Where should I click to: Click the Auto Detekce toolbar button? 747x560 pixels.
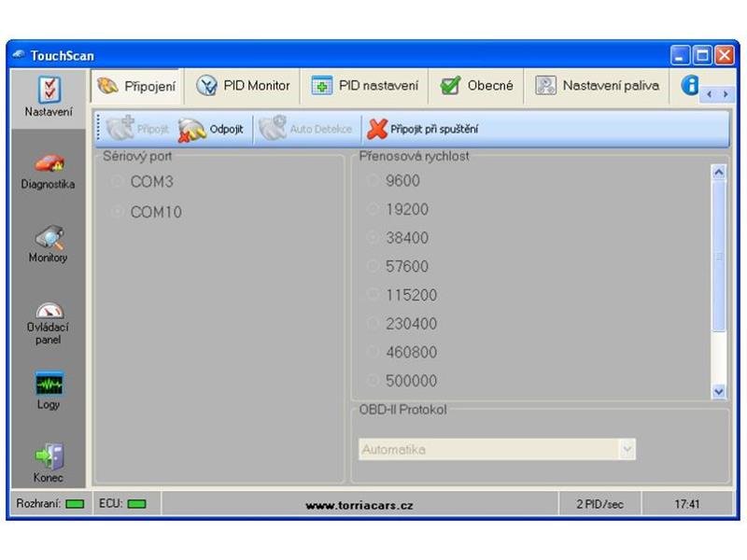(x=306, y=129)
